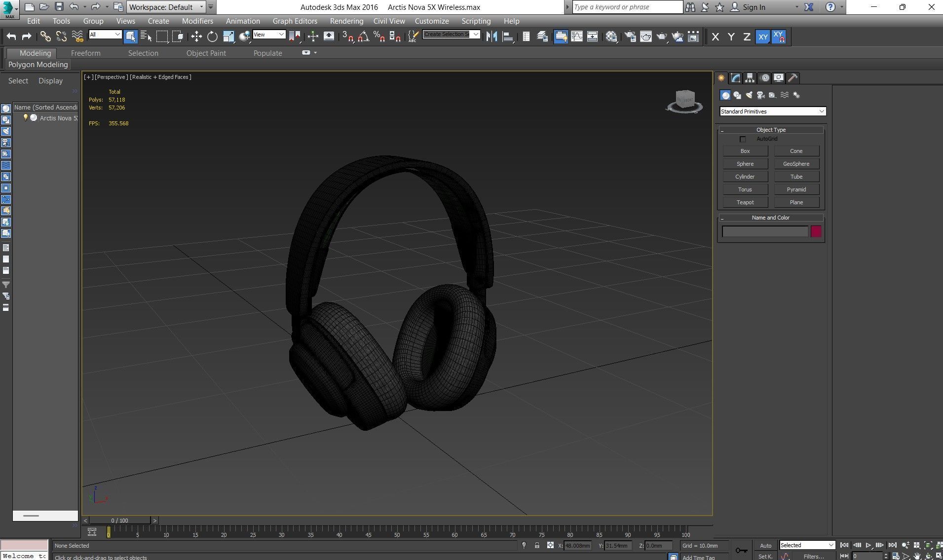
Task: Open the Render Setup dialog
Action: (630, 37)
